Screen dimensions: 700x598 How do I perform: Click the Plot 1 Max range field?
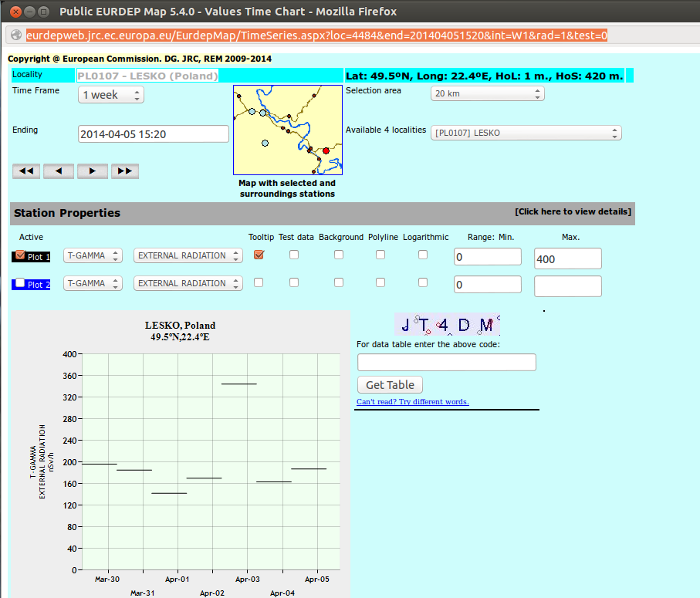567,259
